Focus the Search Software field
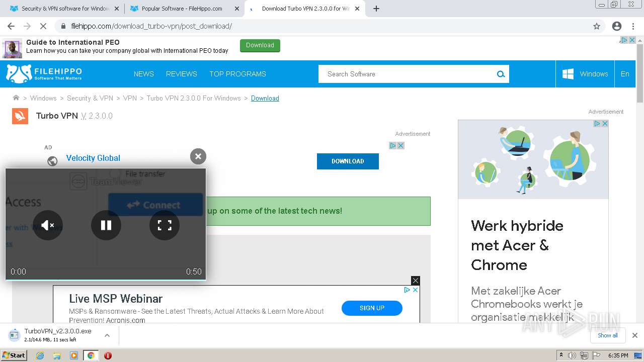 tap(407, 74)
